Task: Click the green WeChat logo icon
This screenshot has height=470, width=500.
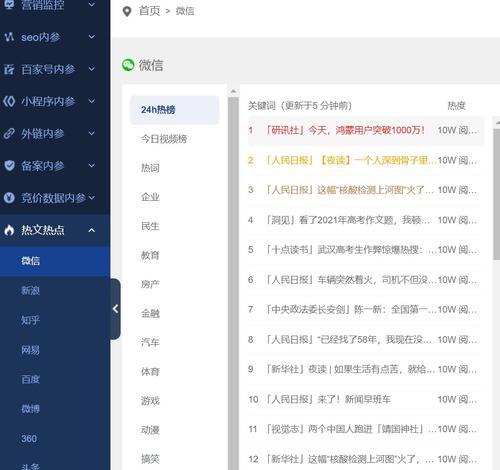Action: [128, 65]
